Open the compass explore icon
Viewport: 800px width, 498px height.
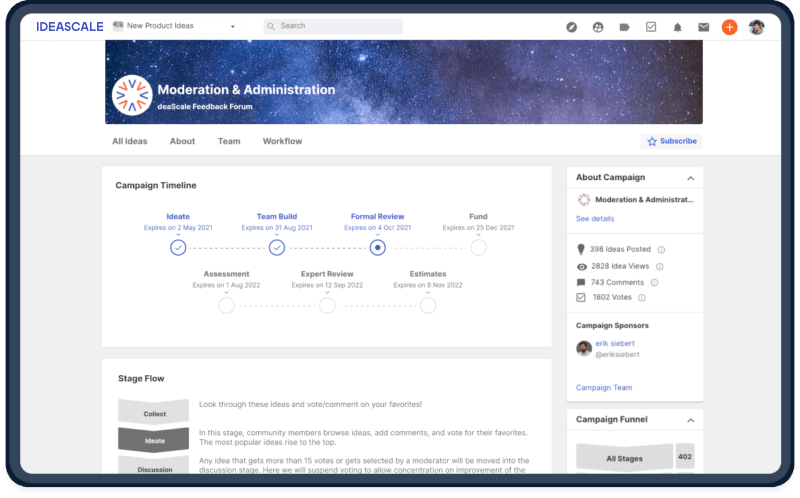[572, 27]
